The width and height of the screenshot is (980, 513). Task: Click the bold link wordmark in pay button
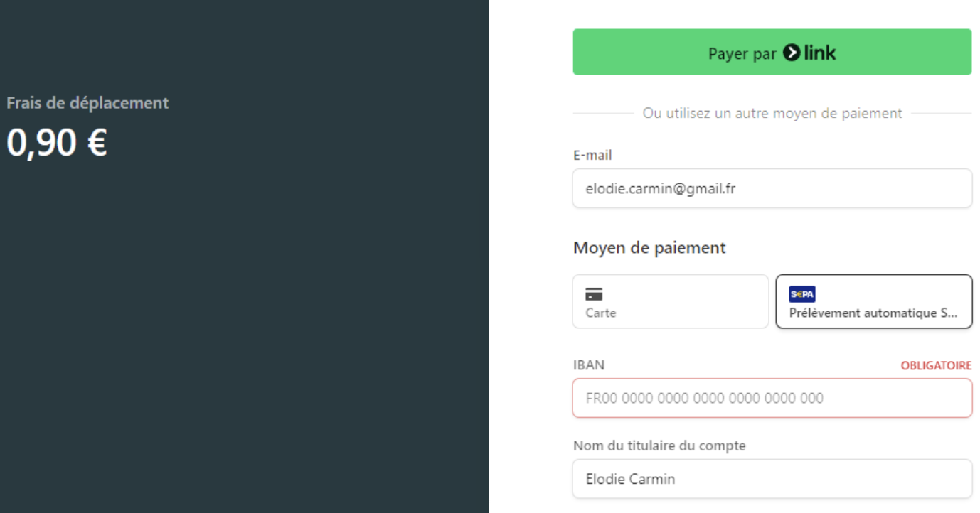pyautogui.click(x=820, y=53)
